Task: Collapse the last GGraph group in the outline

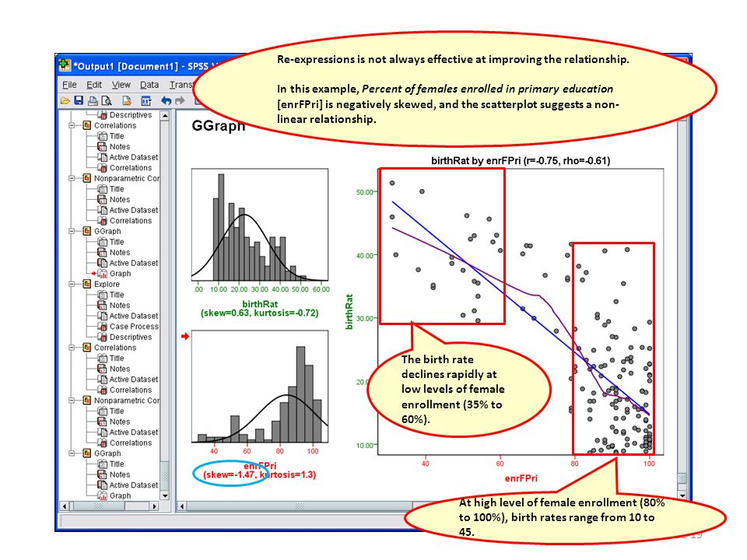Action: click(x=72, y=453)
